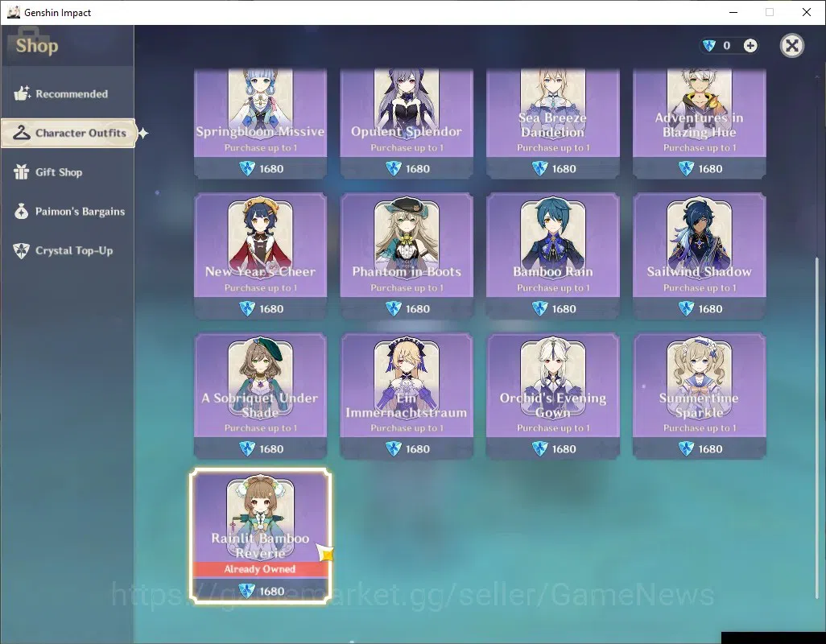Click the crystal icon under Adventures in Blazing Hue
Image resolution: width=826 pixels, height=644 pixels.
[686, 168]
